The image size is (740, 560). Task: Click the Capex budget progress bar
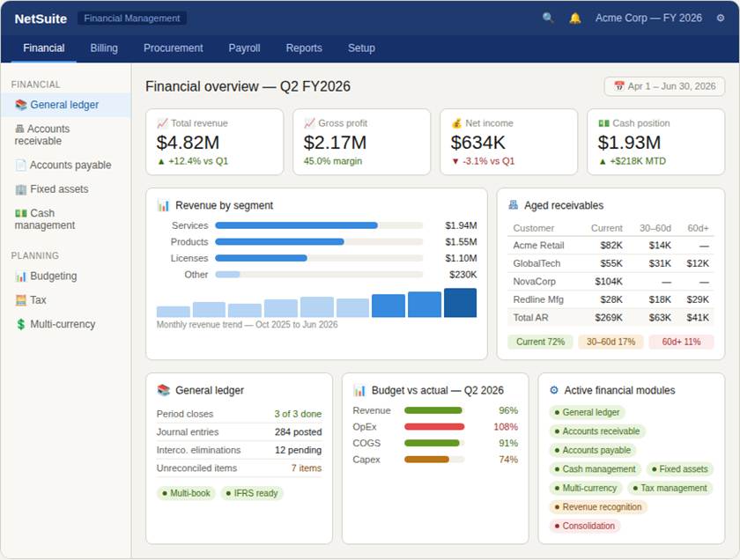426,460
